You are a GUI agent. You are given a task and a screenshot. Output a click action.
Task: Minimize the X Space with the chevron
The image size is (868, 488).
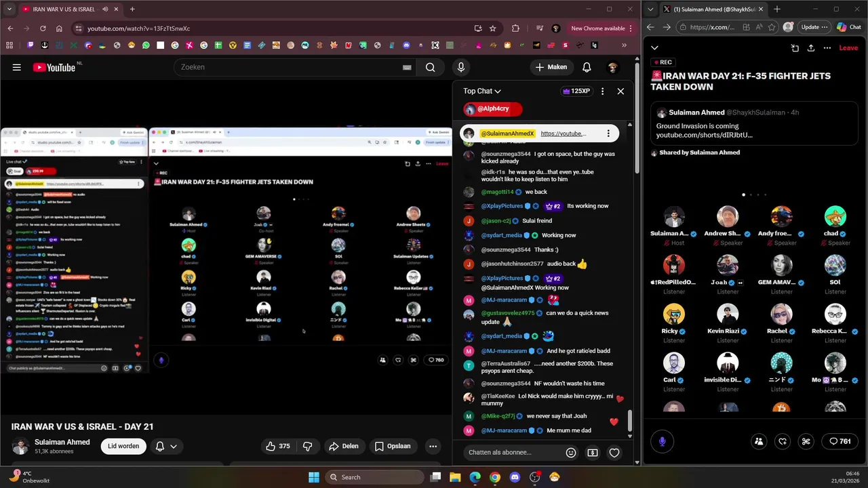pos(654,48)
